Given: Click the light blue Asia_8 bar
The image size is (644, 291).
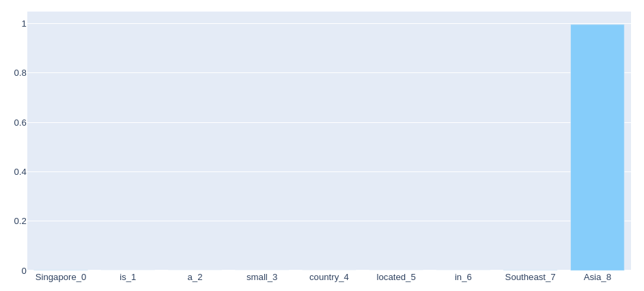Looking at the screenshot, I should pos(597,147).
